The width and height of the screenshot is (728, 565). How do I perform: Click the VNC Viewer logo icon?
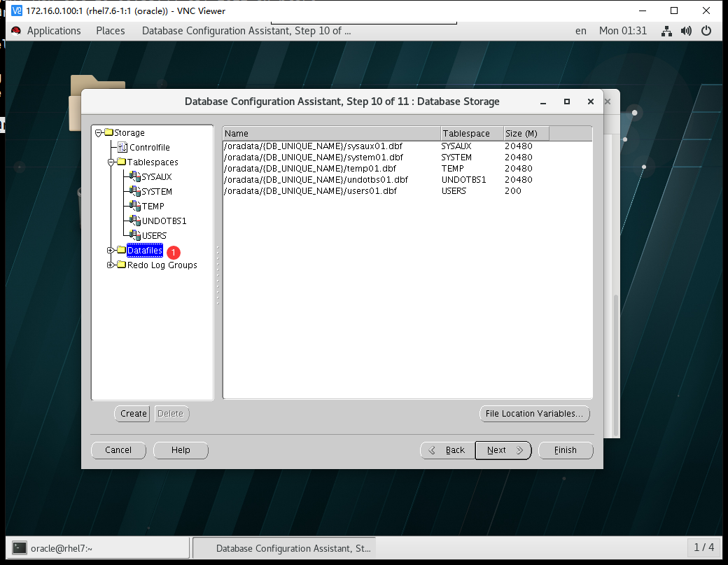(17, 11)
